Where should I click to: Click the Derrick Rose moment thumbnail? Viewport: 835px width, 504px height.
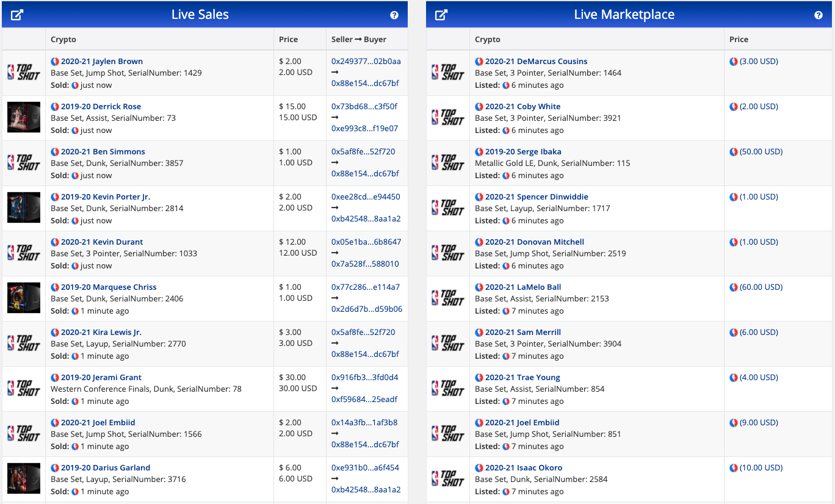pyautogui.click(x=24, y=117)
